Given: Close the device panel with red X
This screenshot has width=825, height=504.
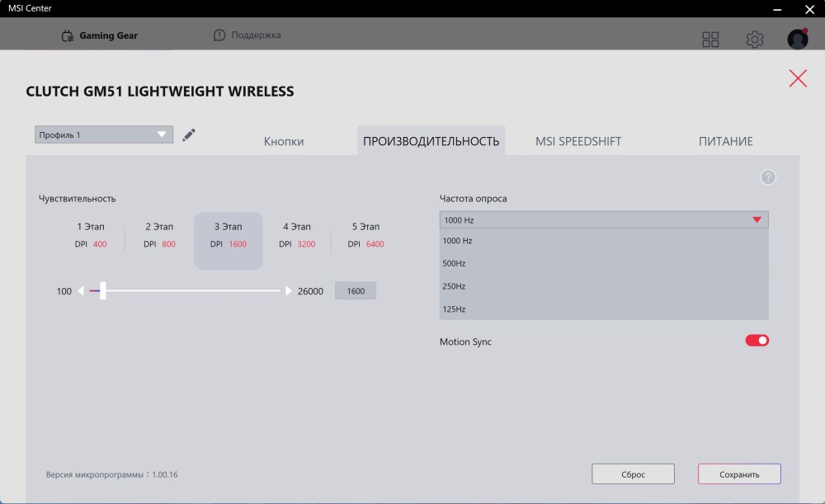Looking at the screenshot, I should click(x=798, y=78).
